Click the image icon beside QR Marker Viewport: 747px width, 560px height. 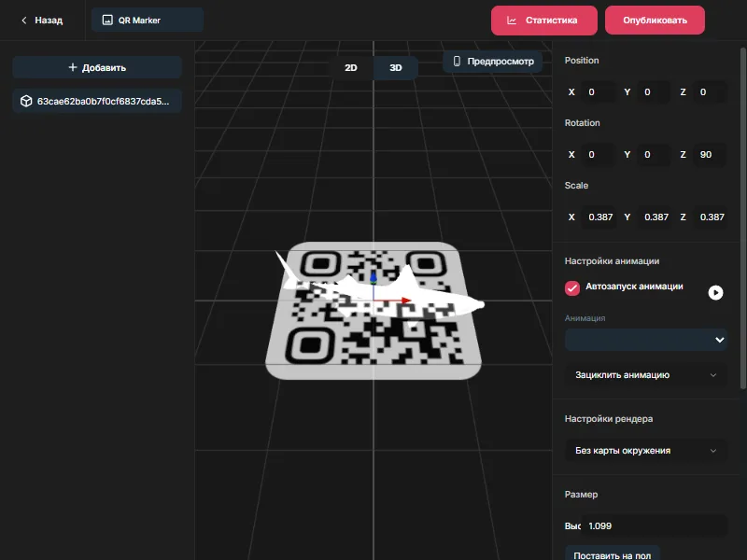click(x=107, y=20)
